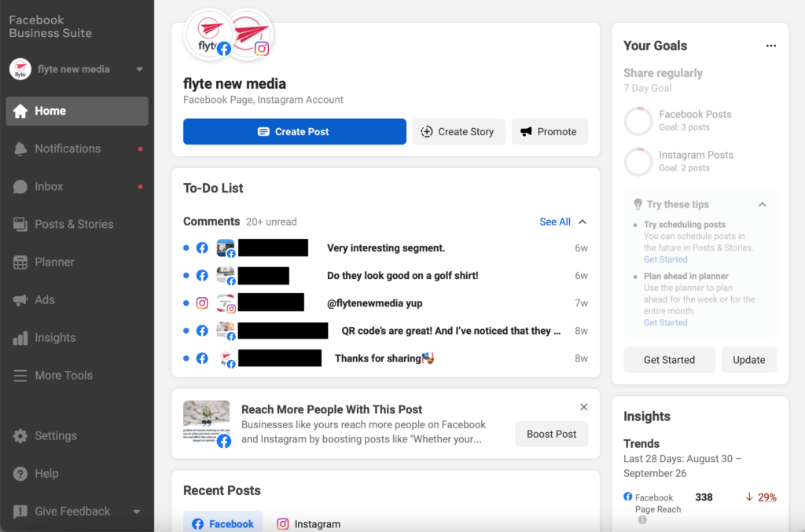The image size is (805, 532).
Task: Click the Inbox red unread dot
Action: pos(140,187)
